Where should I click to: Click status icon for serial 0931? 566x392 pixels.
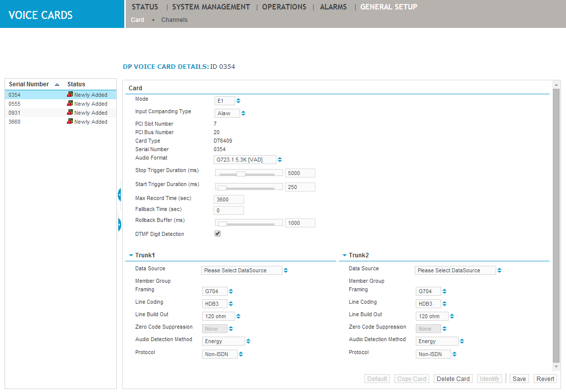point(70,113)
